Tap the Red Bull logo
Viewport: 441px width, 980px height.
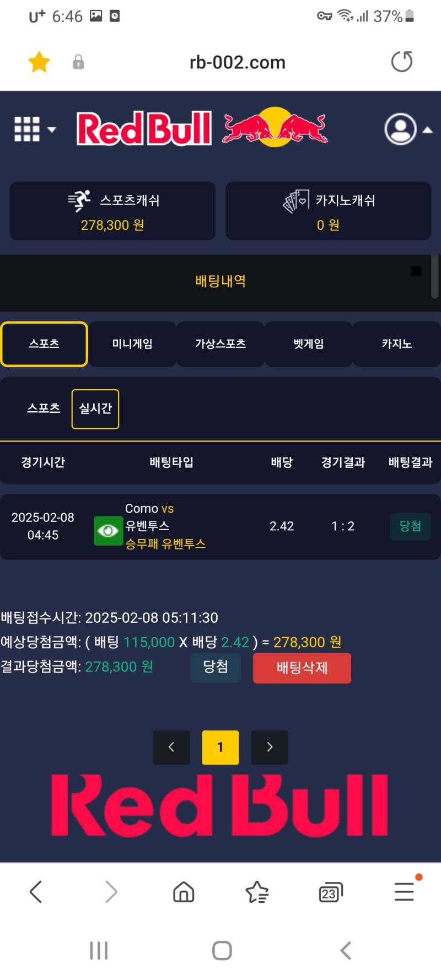click(x=202, y=129)
